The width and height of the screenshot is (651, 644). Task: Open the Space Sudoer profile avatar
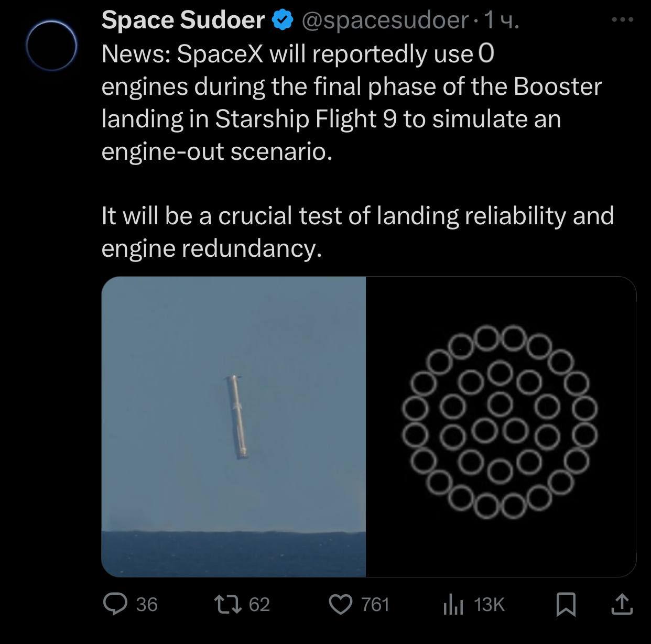pos(51,45)
